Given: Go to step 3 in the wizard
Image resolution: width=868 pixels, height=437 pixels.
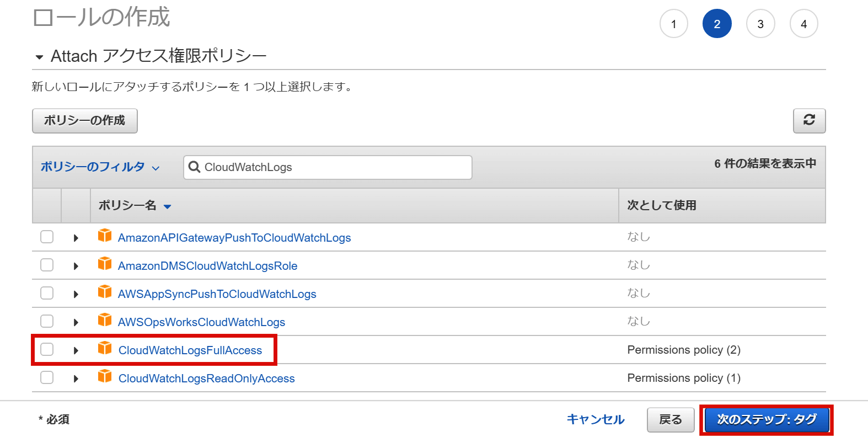Looking at the screenshot, I should point(760,24).
